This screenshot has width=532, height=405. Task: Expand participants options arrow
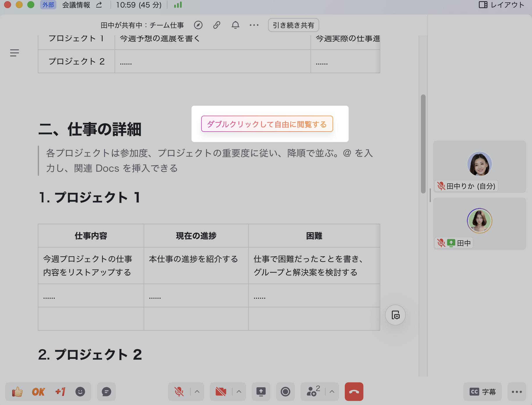332,392
